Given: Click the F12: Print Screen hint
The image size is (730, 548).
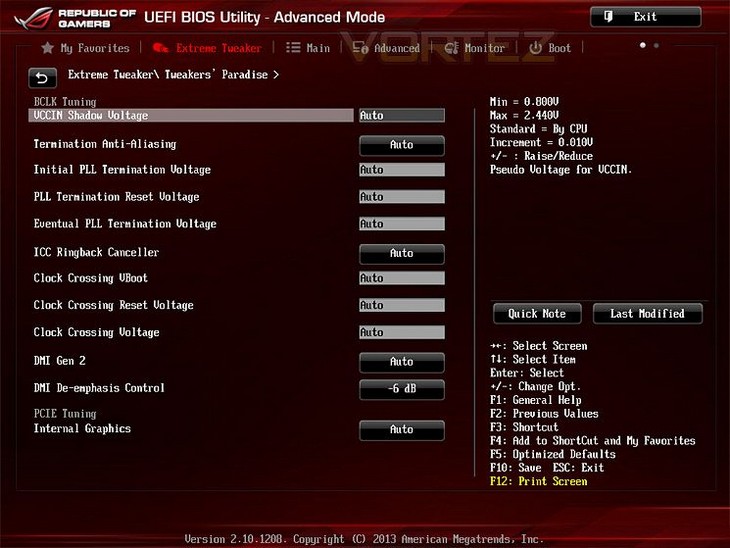Looking at the screenshot, I should point(539,481).
